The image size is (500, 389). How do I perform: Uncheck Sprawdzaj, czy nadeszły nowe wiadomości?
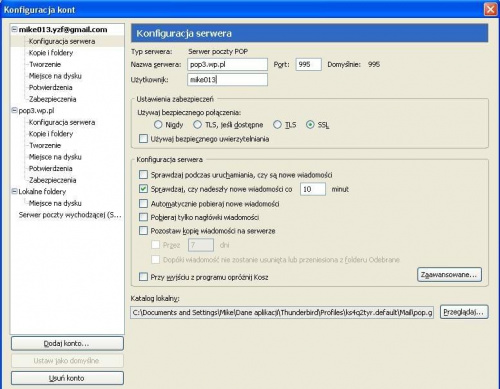143,189
